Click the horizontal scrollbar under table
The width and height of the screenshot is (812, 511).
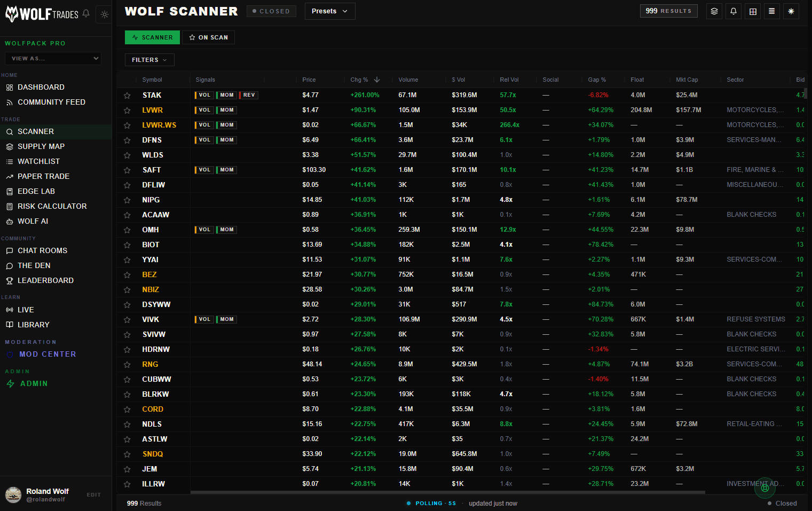[448, 492]
